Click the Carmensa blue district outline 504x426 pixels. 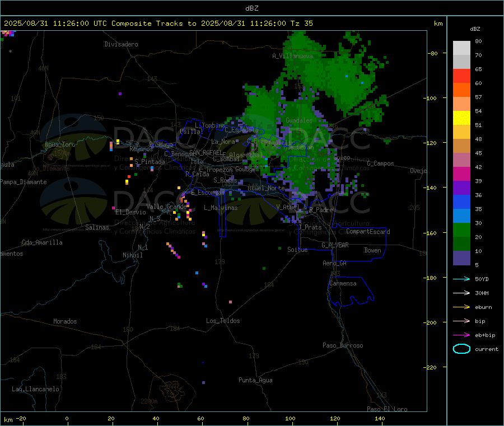click(x=351, y=292)
